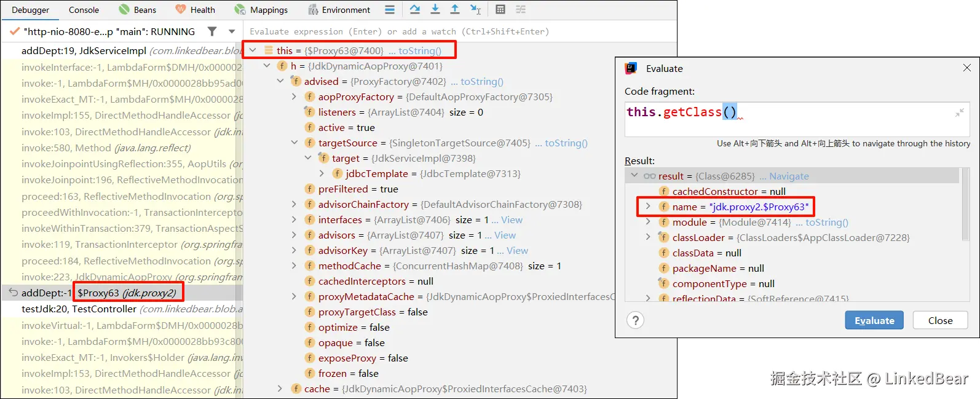Viewport: 980px width, 399px height.
Task: Close the Evaluate dialog with the X
Action: point(966,68)
